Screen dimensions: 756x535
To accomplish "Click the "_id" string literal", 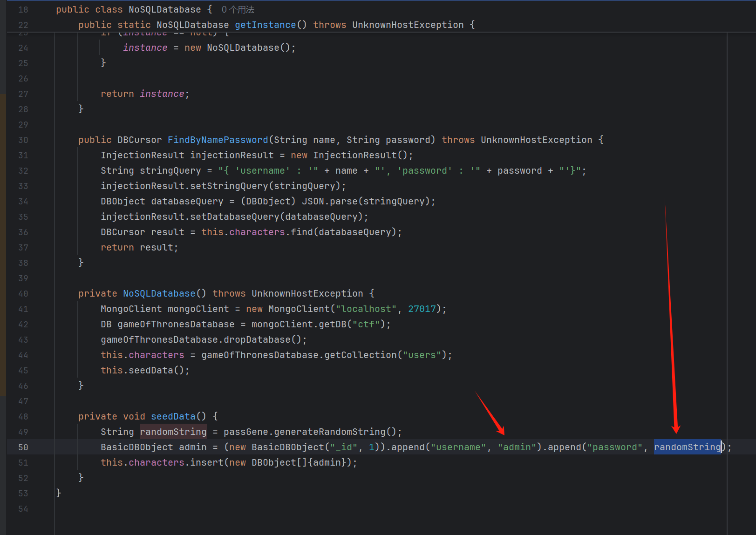I will click(x=344, y=447).
